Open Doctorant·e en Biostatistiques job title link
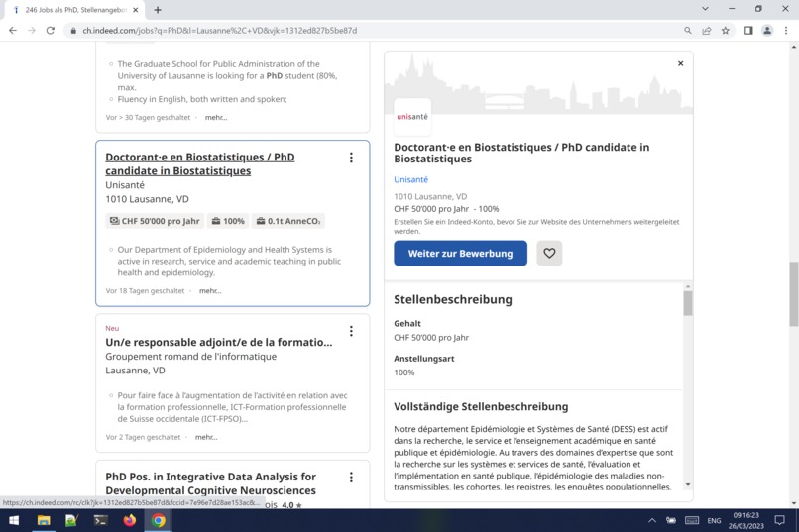This screenshot has height=532, width=799. 200,163
